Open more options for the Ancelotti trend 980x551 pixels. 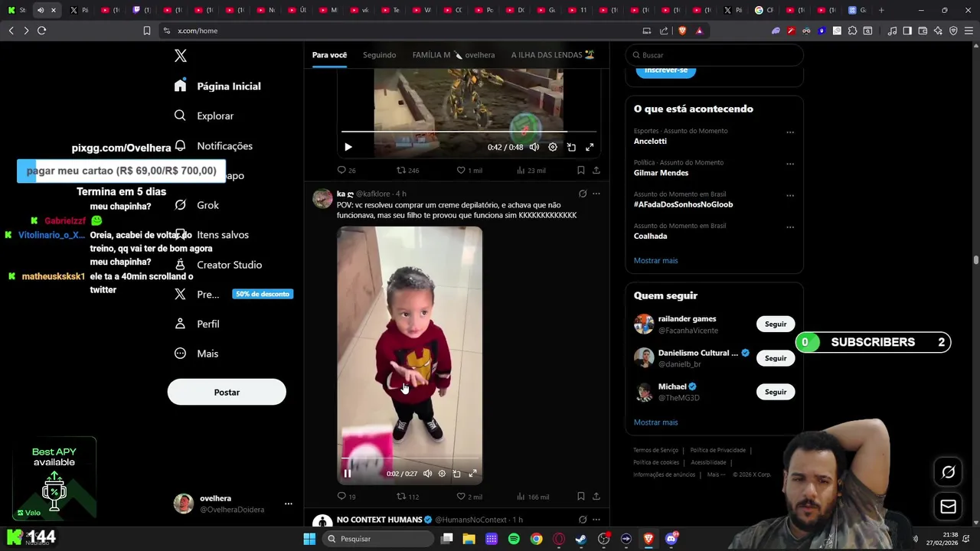click(x=790, y=132)
